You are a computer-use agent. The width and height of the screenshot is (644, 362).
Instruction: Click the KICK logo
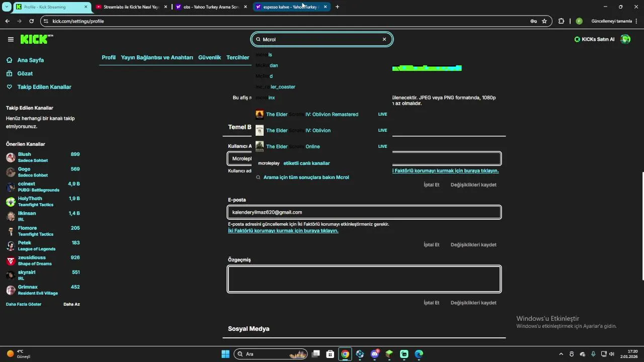point(37,39)
